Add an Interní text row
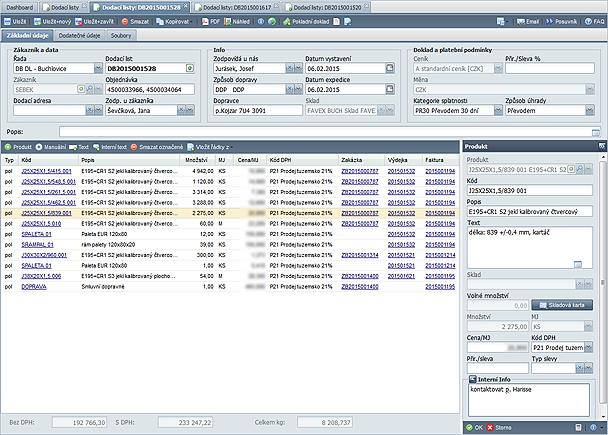Screen dimensions: 608x435 110,147
